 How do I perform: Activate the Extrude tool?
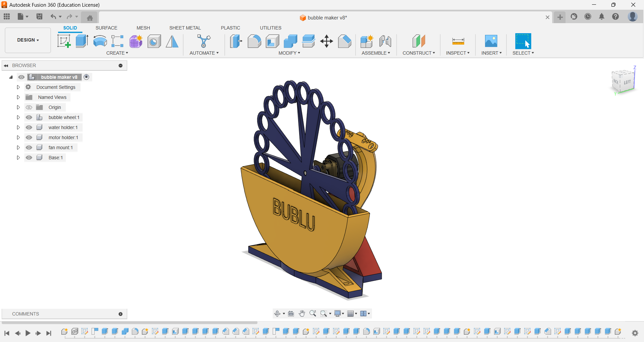[82, 41]
